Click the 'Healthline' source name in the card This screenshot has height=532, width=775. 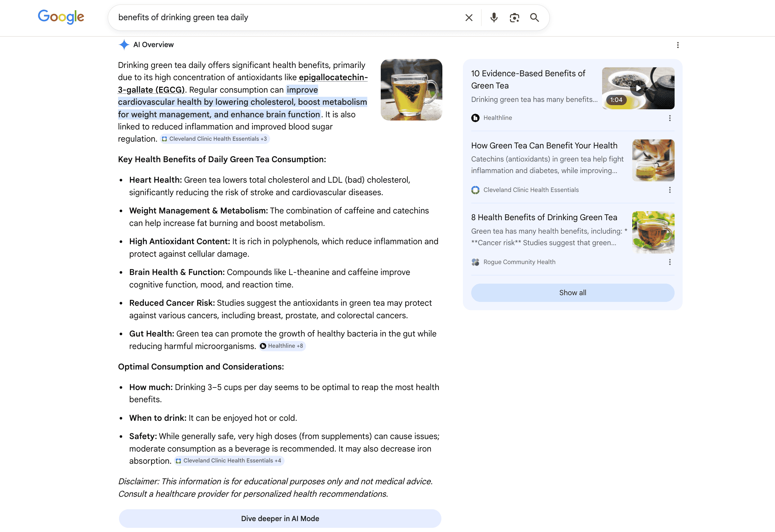click(x=498, y=118)
